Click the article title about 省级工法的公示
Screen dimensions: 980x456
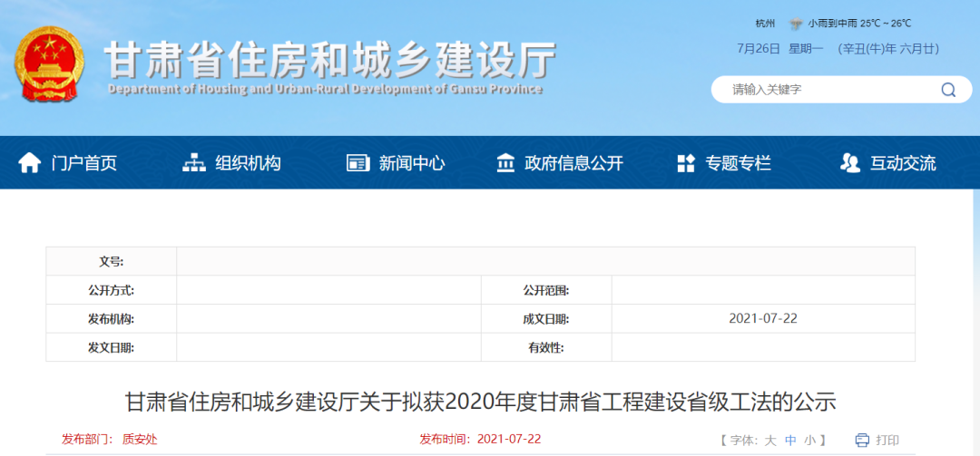(x=479, y=402)
